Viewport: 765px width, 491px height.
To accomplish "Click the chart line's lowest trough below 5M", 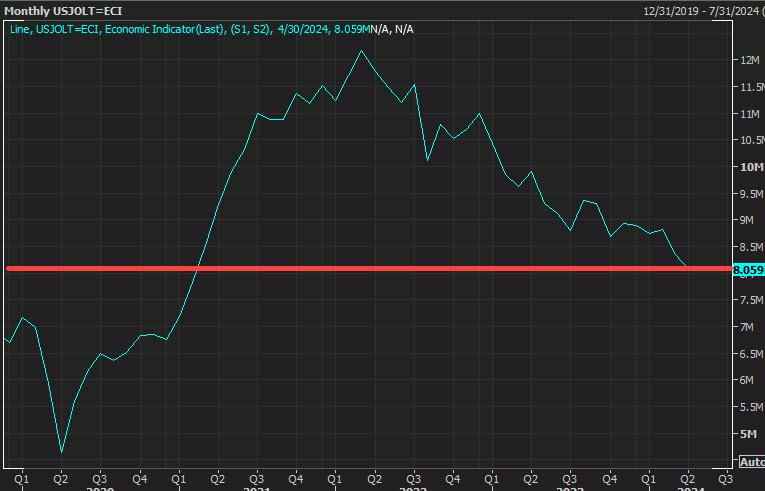I will (x=62, y=452).
